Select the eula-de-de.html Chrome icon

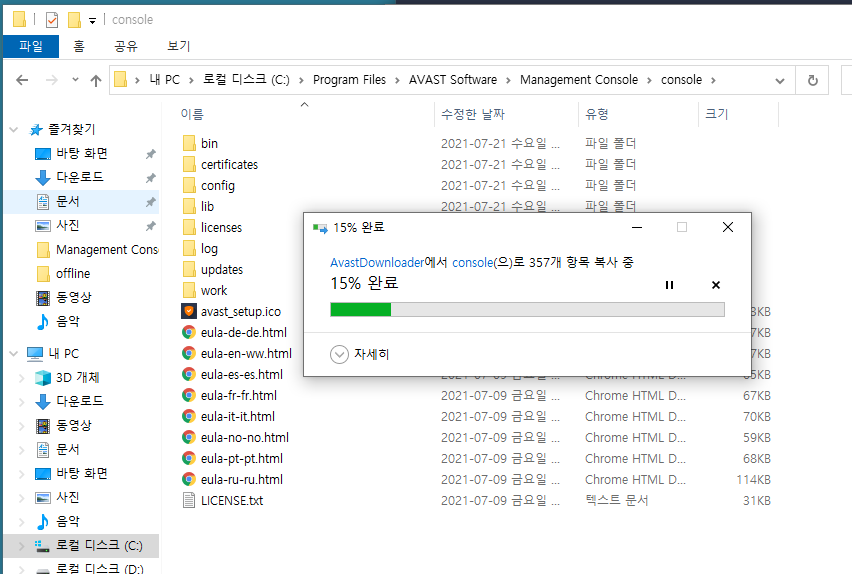pos(189,332)
